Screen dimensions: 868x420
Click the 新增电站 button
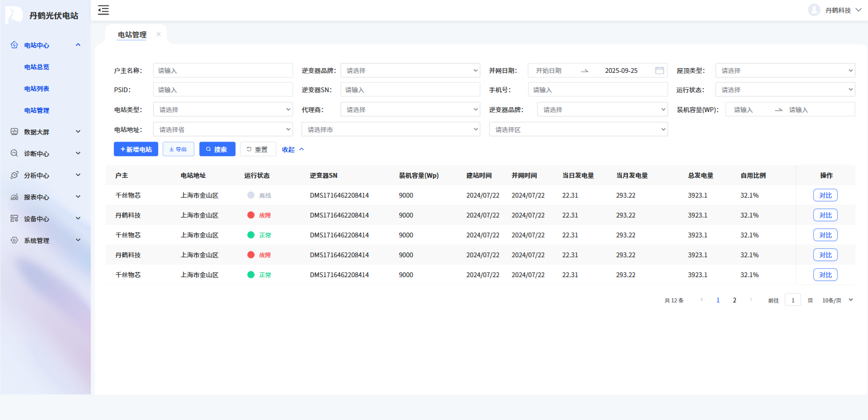136,149
